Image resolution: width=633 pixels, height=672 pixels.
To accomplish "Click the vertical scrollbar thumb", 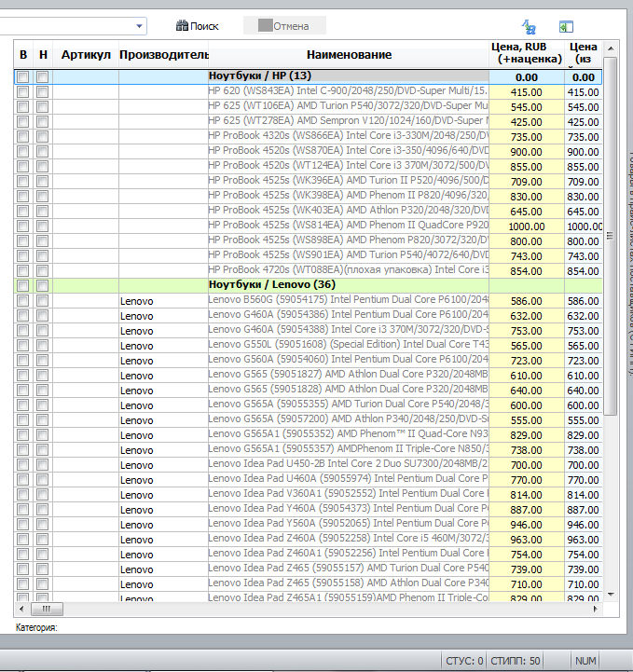I will (x=611, y=236).
